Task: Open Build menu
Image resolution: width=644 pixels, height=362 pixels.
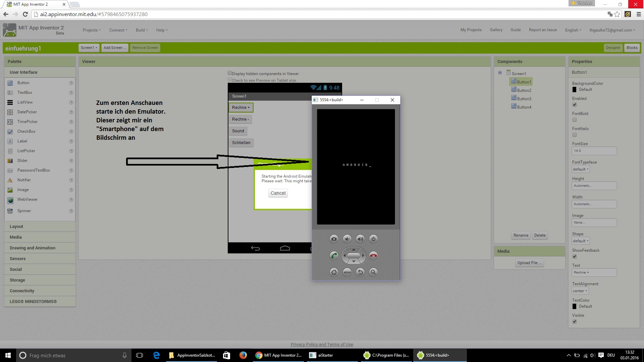Action: 142,30
